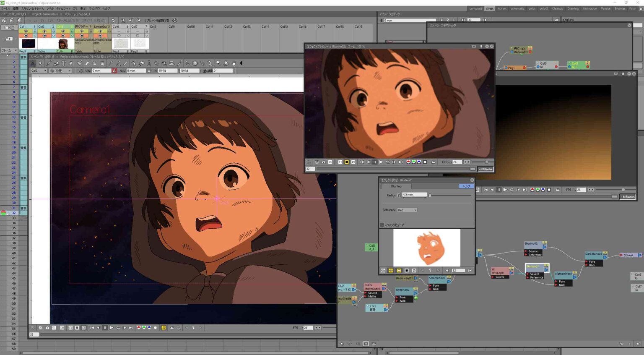Select the Hand tool at the toolbar end

point(233,63)
